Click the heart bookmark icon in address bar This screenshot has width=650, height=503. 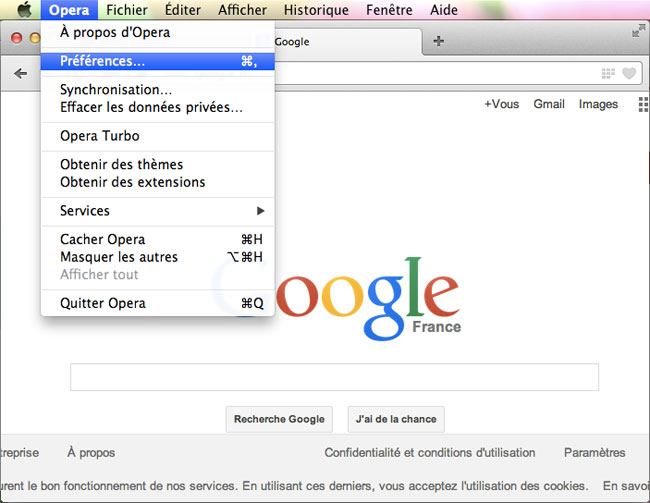tap(629, 73)
